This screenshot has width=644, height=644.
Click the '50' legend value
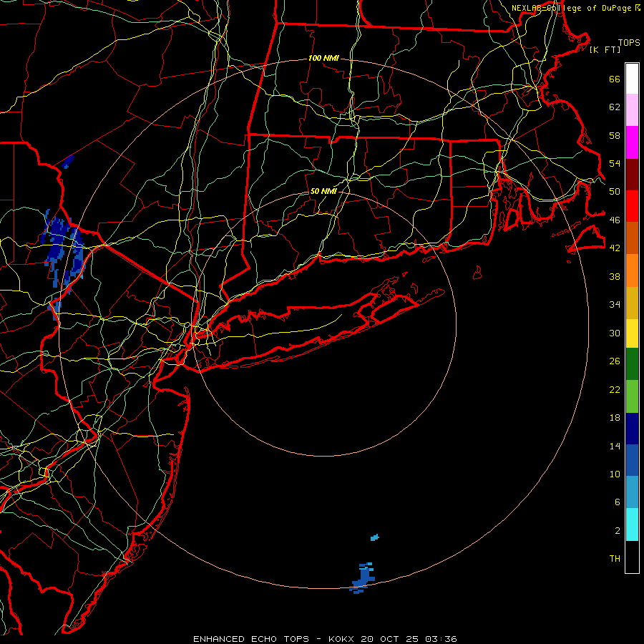coord(615,192)
